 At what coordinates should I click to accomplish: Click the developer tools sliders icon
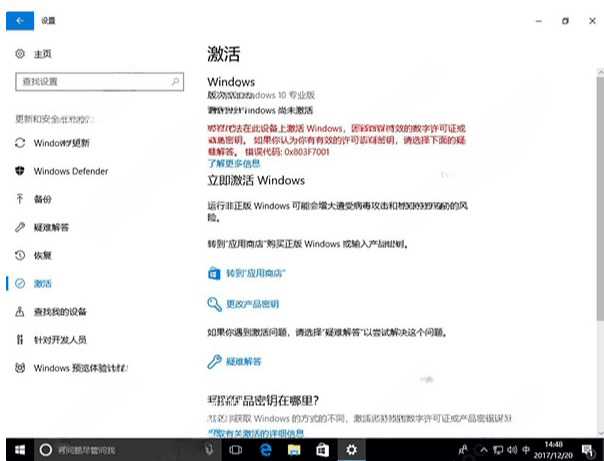pos(20,339)
